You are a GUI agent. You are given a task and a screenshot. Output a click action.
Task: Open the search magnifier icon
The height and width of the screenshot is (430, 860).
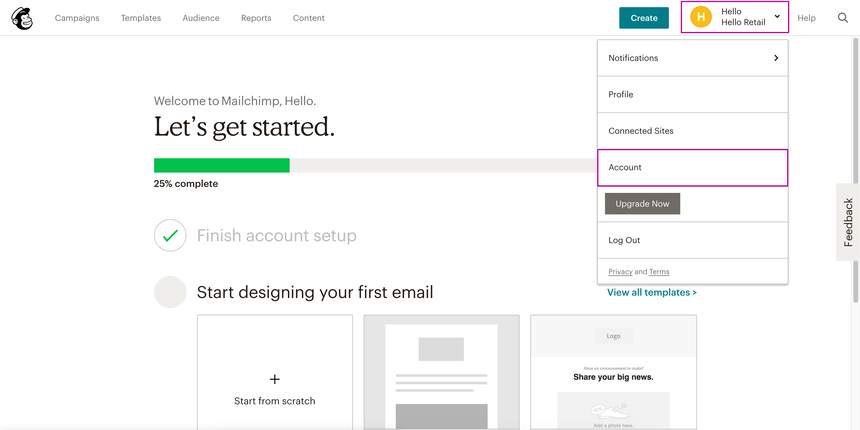pyautogui.click(x=843, y=18)
